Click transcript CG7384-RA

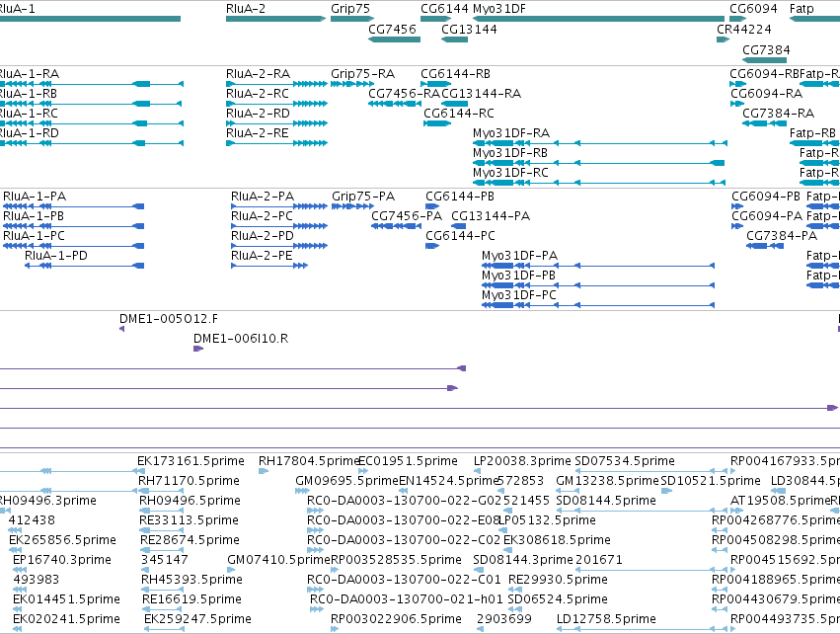[778, 114]
